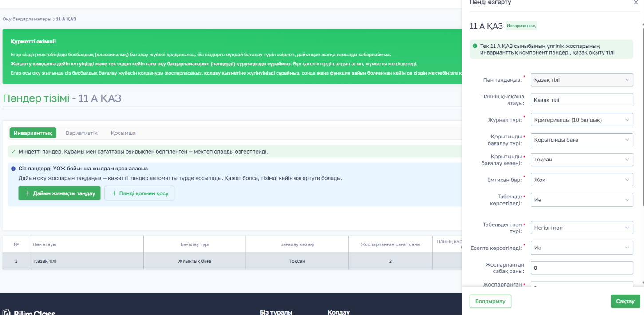
Task: Open Табельде көрсетіледі dropdown
Action: click(582, 200)
